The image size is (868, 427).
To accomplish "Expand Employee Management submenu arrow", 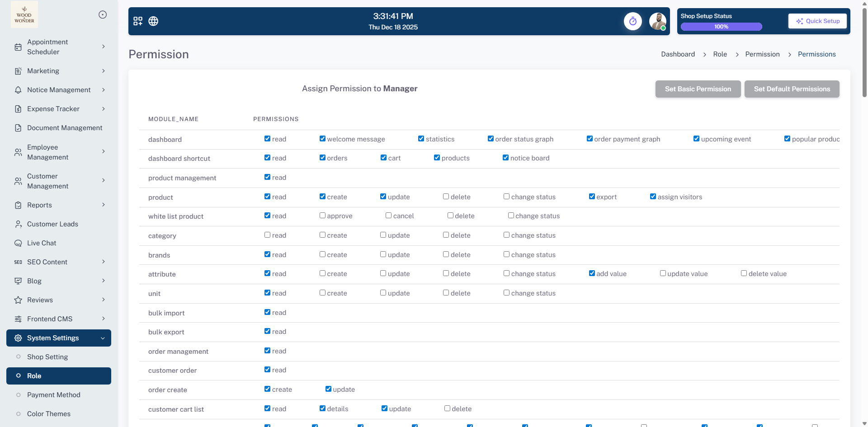I will point(104,151).
